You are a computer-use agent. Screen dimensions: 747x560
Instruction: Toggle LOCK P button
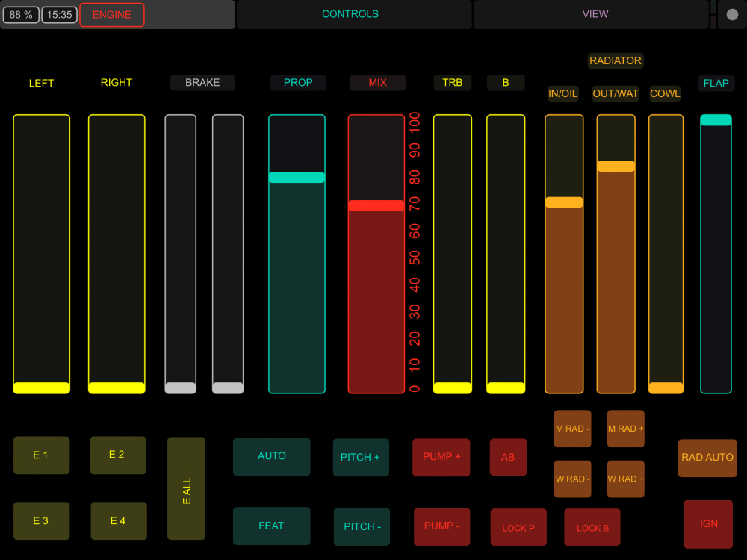(519, 528)
